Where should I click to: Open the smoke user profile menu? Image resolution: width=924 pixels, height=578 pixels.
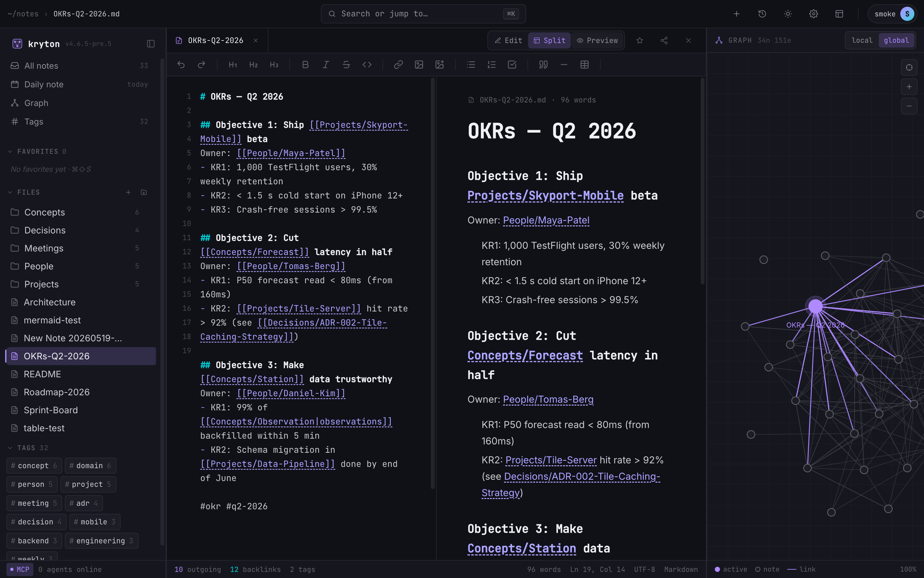(x=892, y=14)
